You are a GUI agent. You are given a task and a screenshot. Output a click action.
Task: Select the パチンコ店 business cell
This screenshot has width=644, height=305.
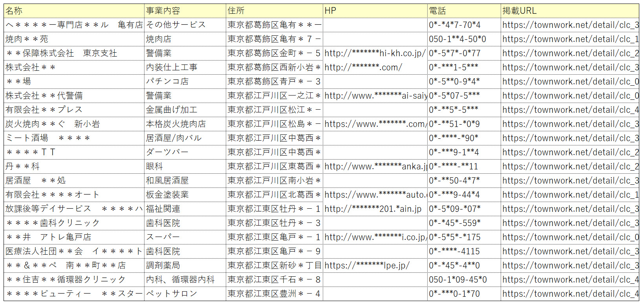[185, 82]
